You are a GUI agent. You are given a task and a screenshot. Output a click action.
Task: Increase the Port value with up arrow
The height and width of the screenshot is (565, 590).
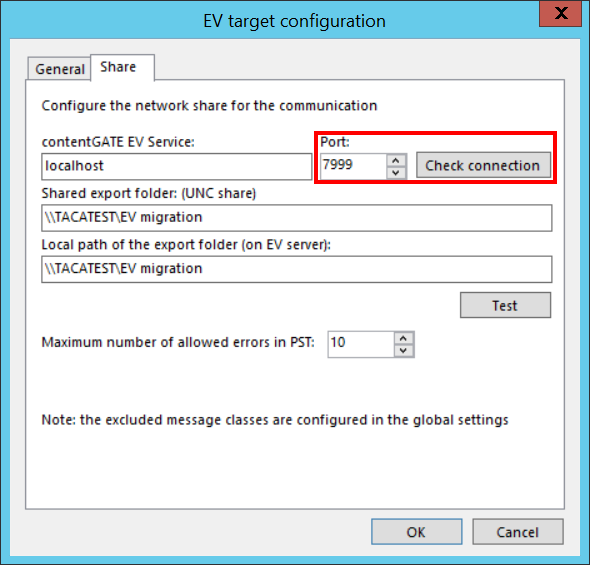click(396, 160)
